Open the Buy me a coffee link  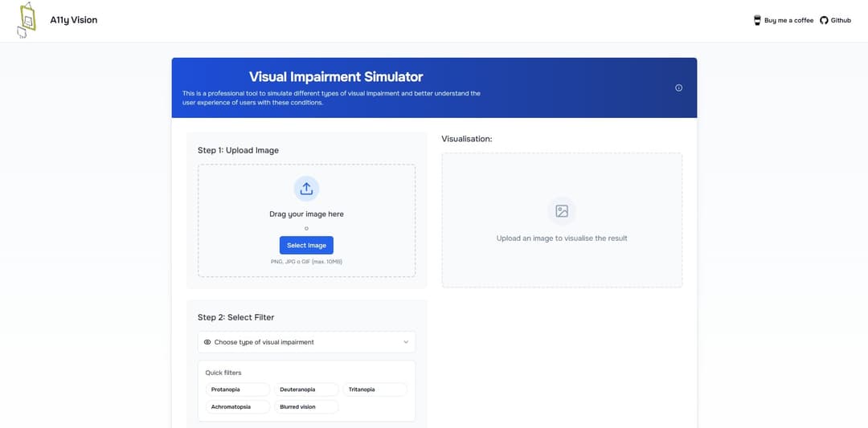(x=788, y=20)
